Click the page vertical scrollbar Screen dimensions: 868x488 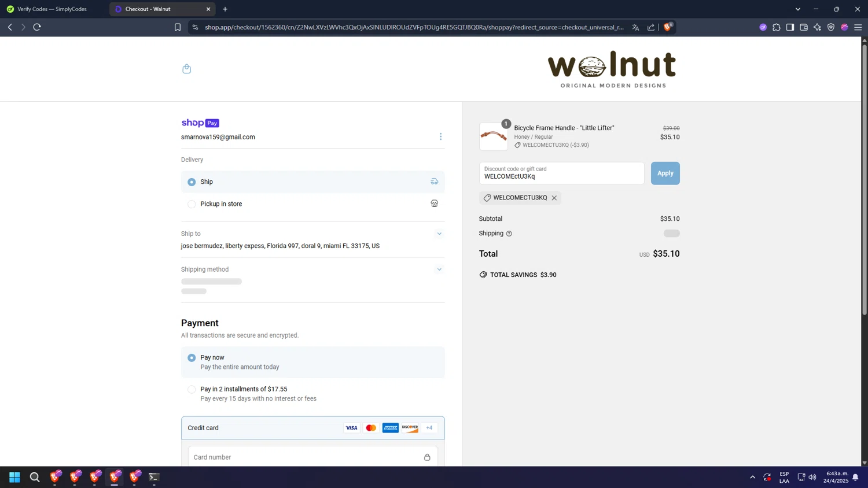[865, 179]
